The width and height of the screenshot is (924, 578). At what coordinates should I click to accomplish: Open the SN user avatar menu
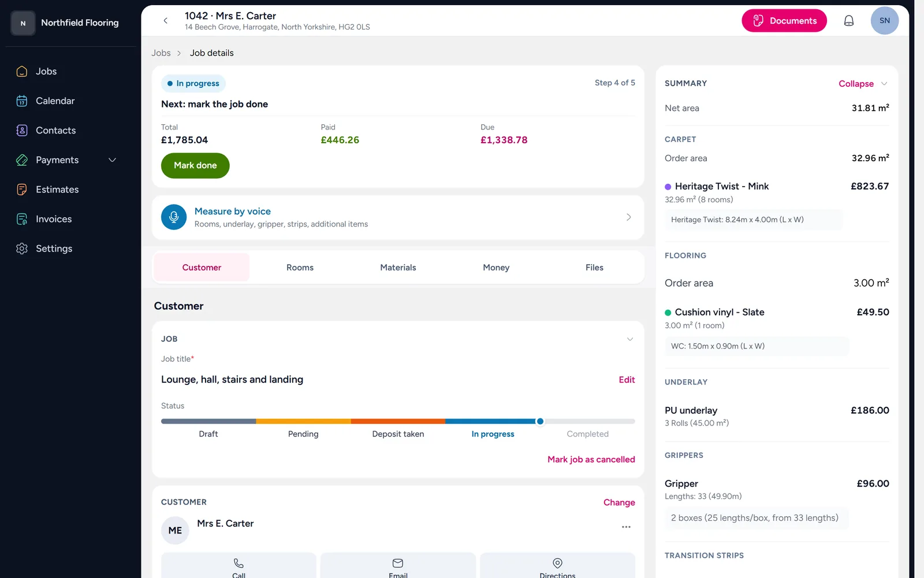(884, 21)
